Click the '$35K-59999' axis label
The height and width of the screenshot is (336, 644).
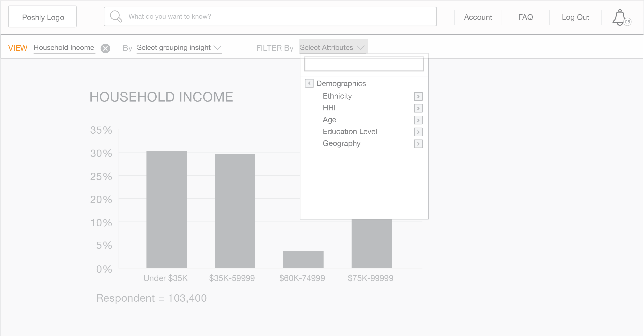click(x=232, y=278)
